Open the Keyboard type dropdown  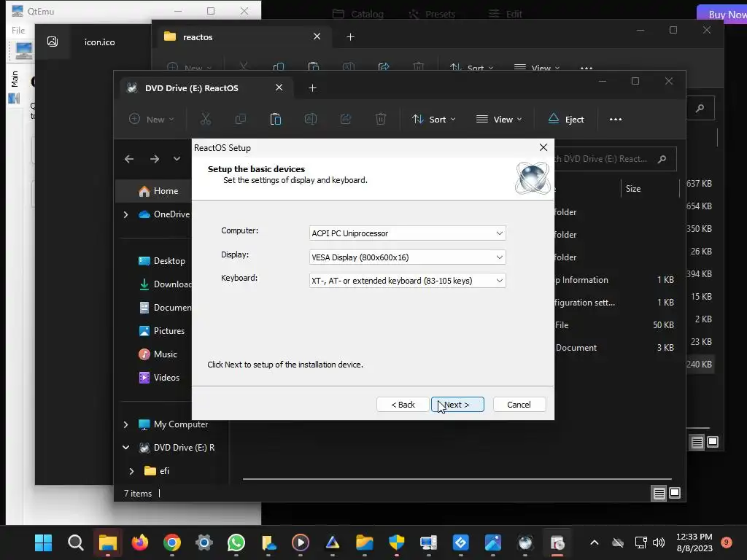coord(407,281)
